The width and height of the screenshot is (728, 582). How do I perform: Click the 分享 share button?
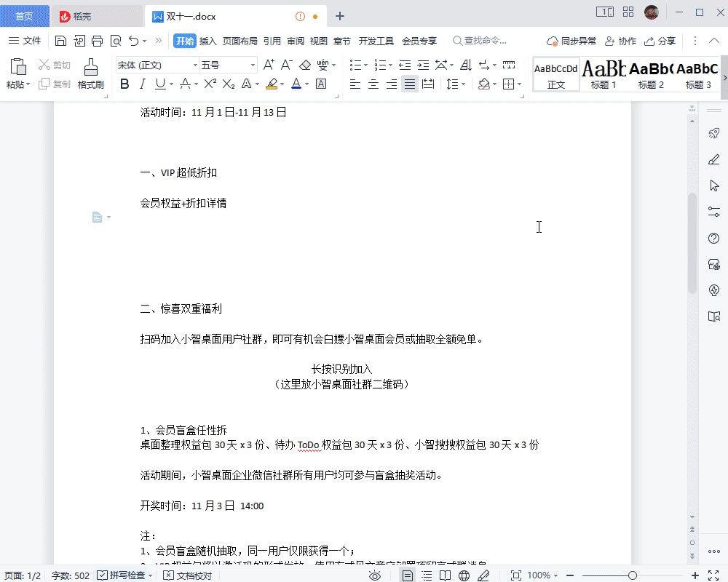pyautogui.click(x=660, y=41)
